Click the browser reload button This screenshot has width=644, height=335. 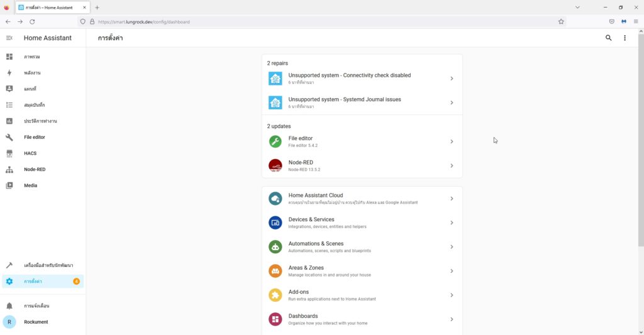pos(32,22)
